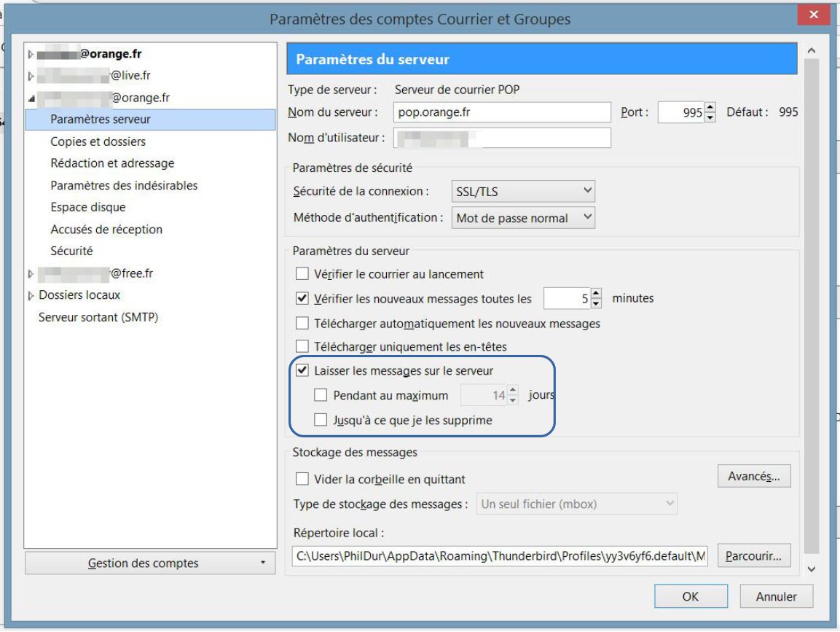Decrease the check interval minutes spinner

(x=596, y=303)
